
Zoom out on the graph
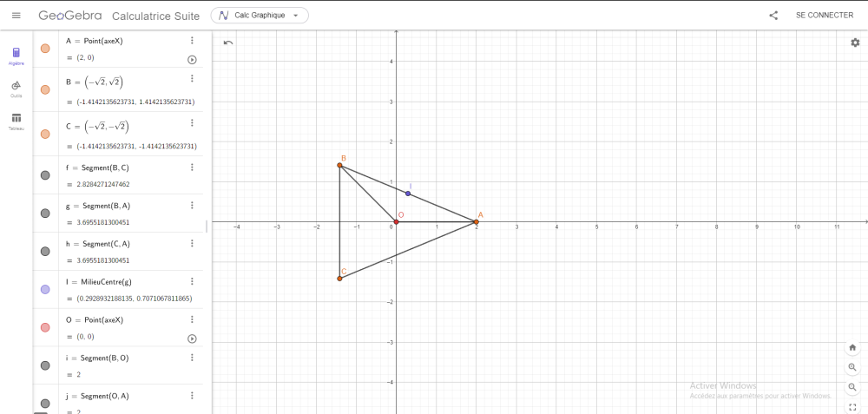pos(853,387)
